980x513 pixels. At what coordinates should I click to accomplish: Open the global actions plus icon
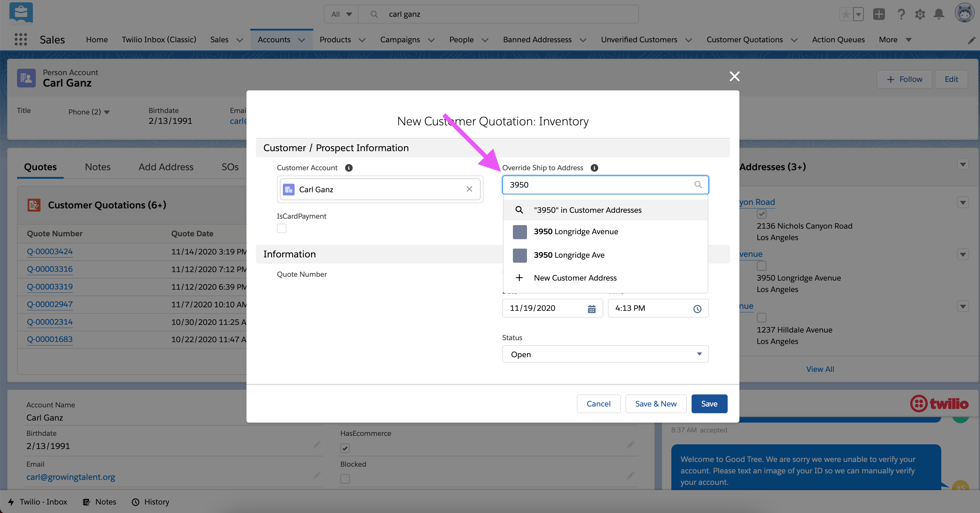coord(879,14)
